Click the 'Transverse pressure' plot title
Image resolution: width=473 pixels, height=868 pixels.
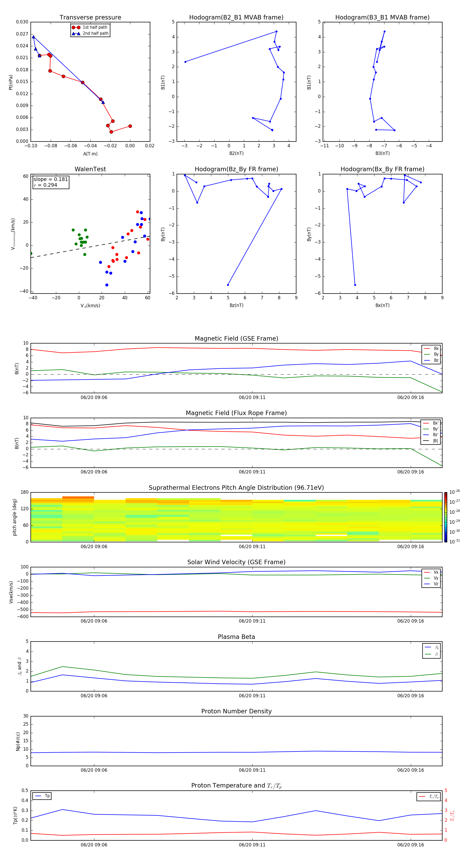[x=90, y=17]
